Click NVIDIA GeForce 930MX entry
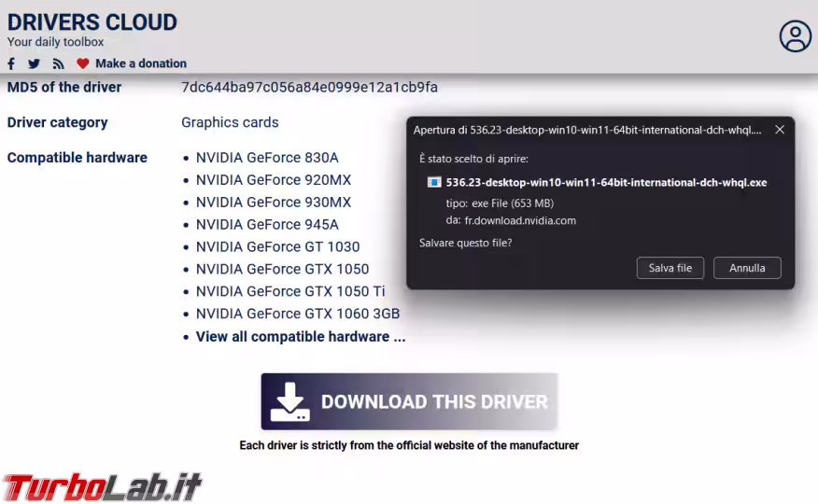The width and height of the screenshot is (818, 504). point(274,203)
